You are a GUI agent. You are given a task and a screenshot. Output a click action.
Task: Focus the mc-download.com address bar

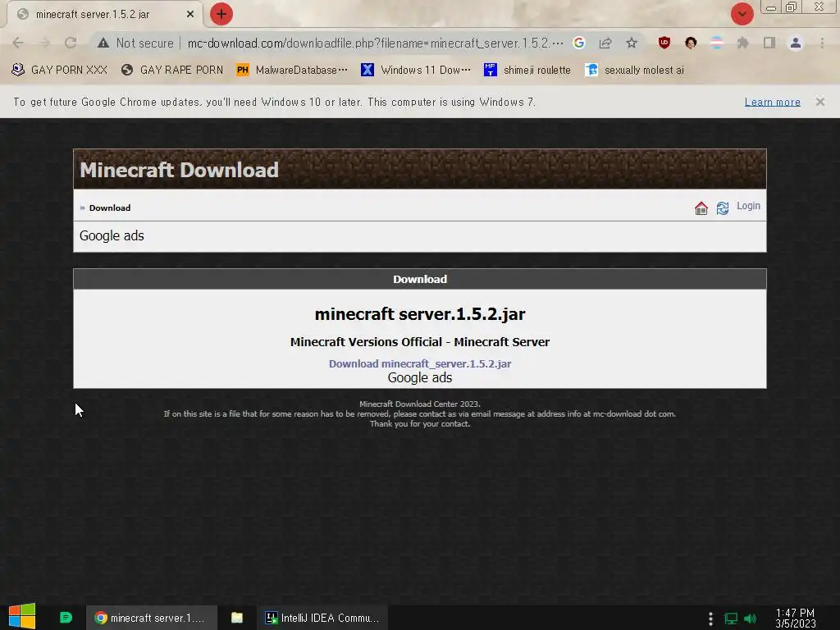click(375, 43)
